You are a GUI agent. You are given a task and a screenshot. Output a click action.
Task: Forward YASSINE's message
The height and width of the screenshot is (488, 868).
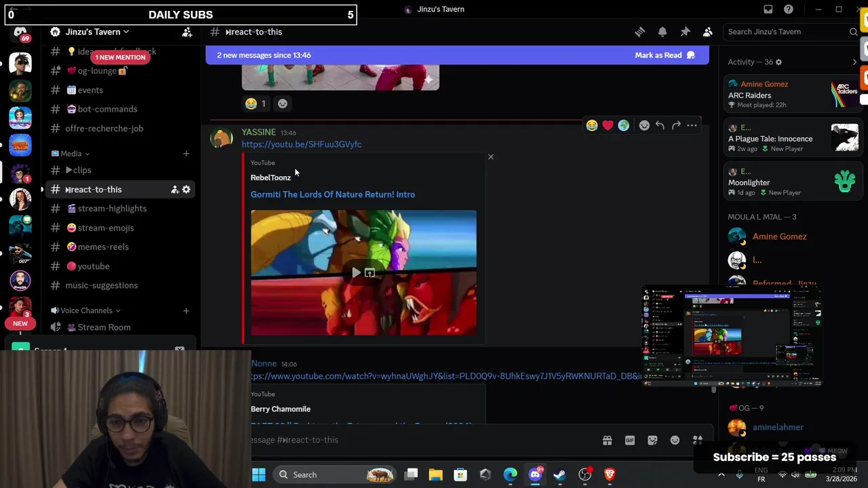pyautogui.click(x=676, y=125)
